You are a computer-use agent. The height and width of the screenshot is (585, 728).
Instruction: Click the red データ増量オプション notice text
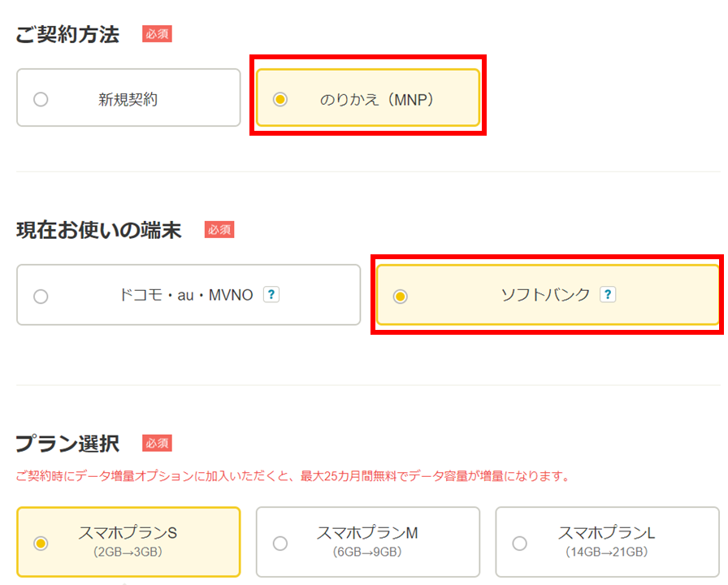tap(292, 476)
